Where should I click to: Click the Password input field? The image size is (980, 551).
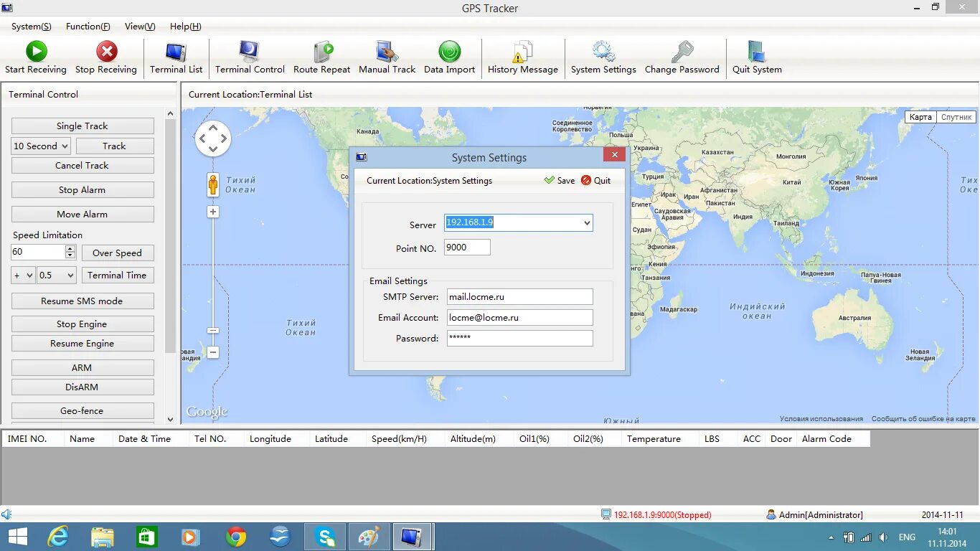(x=520, y=338)
